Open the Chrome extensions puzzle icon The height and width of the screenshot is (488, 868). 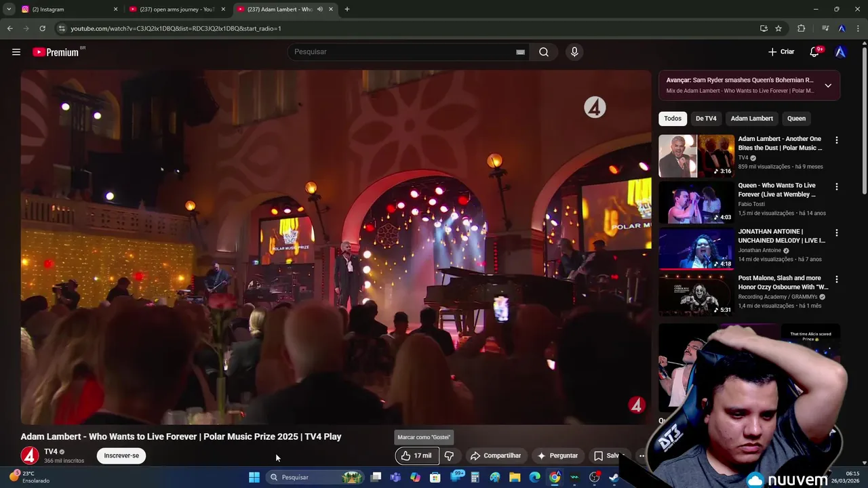pos(802,28)
